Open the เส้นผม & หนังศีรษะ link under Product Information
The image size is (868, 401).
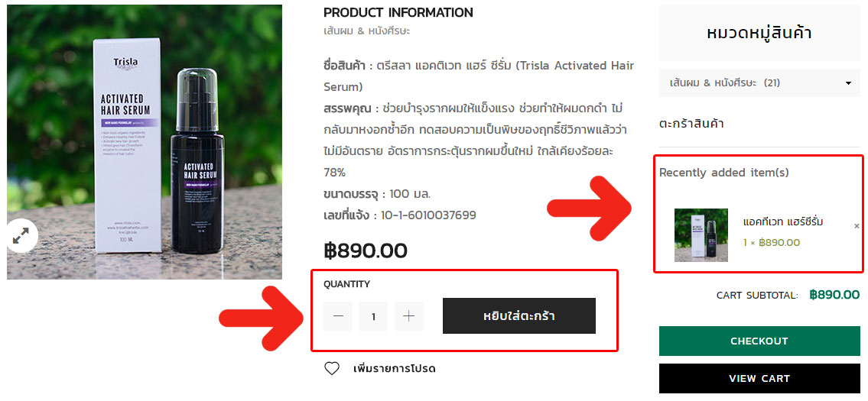click(367, 31)
